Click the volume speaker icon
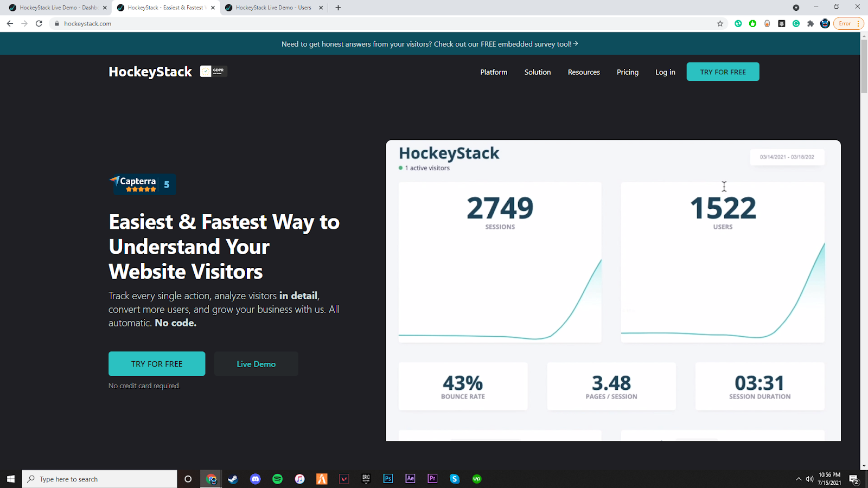Image resolution: width=868 pixels, height=488 pixels. 809,479
